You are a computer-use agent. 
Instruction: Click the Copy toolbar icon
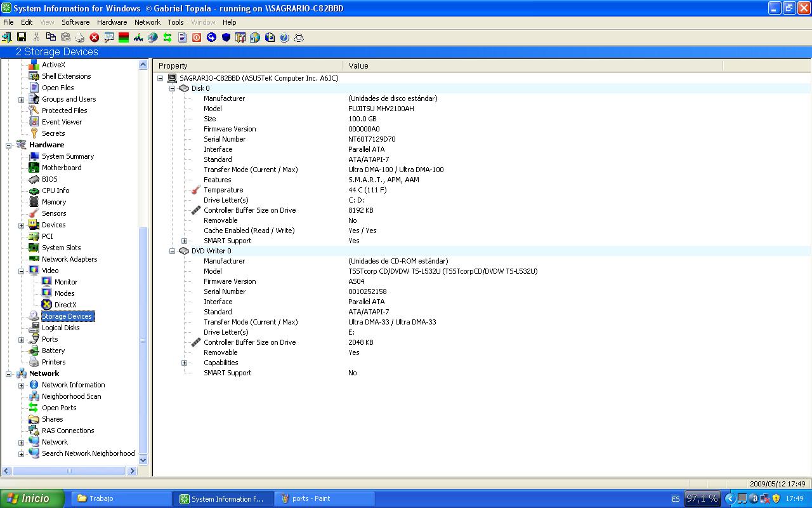point(51,37)
